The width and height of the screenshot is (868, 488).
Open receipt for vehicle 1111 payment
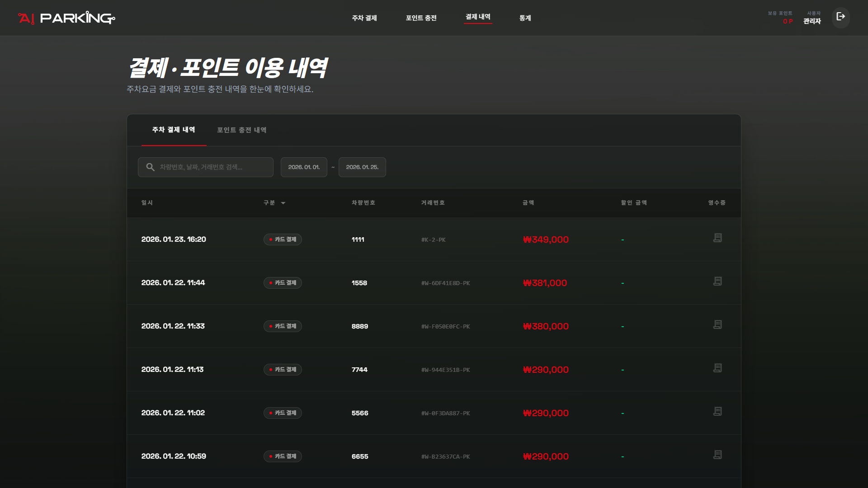point(717,238)
